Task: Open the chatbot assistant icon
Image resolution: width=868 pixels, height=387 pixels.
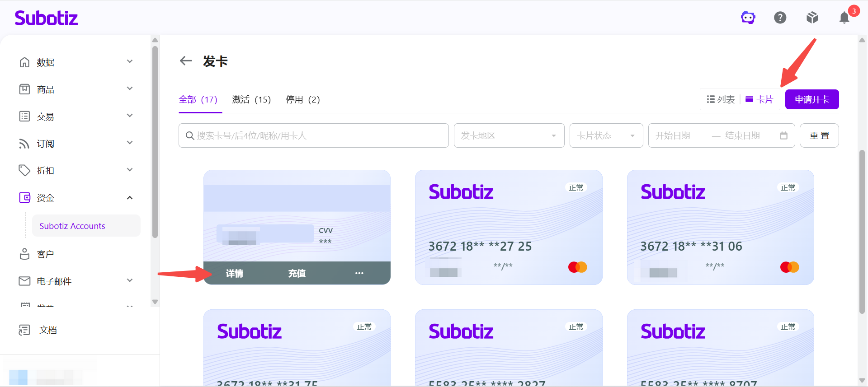Action: coord(748,18)
